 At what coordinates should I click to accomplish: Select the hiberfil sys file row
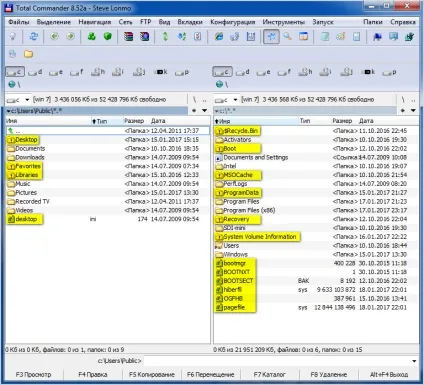point(315,290)
